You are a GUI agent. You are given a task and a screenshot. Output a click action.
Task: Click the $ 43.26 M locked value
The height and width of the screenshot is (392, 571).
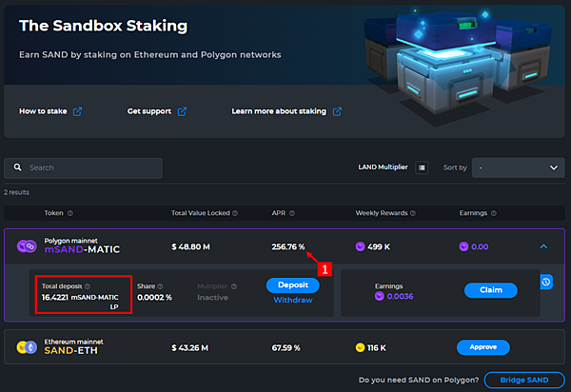point(189,348)
